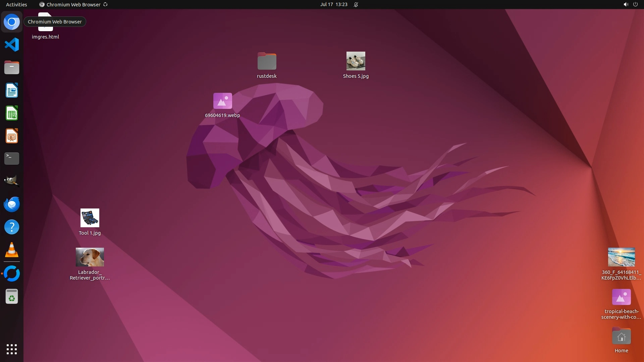Open the Files manager dock icon

click(x=12, y=68)
